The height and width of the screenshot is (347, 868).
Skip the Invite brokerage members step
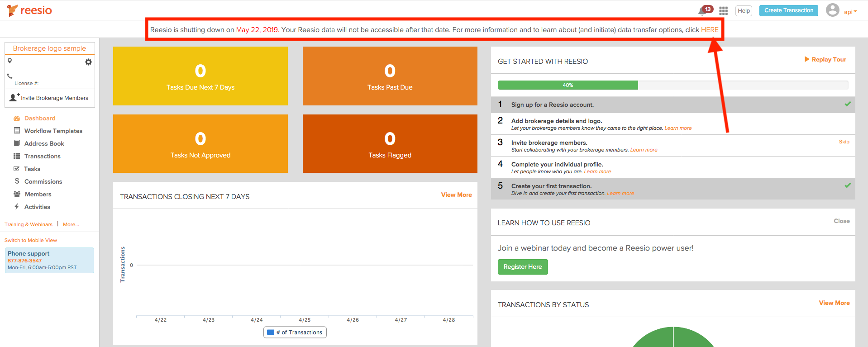pyautogui.click(x=844, y=142)
